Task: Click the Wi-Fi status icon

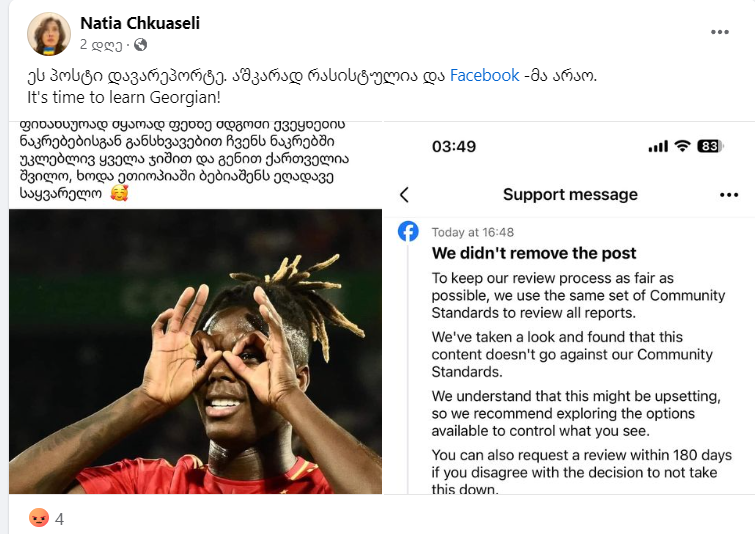Action: tap(682, 146)
